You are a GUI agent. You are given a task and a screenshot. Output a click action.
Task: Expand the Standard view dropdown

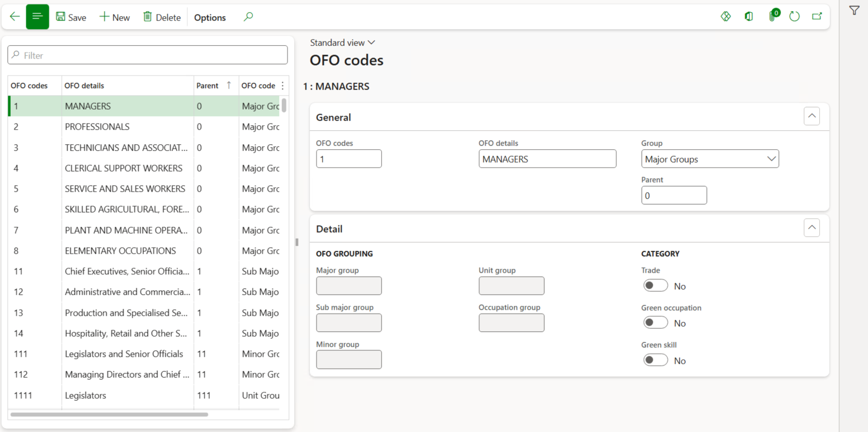point(342,42)
